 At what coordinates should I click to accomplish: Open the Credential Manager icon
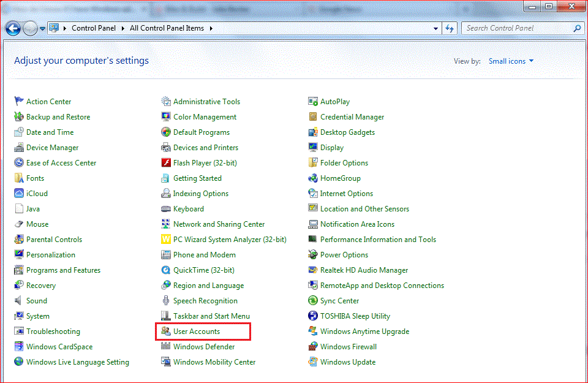[x=313, y=116]
